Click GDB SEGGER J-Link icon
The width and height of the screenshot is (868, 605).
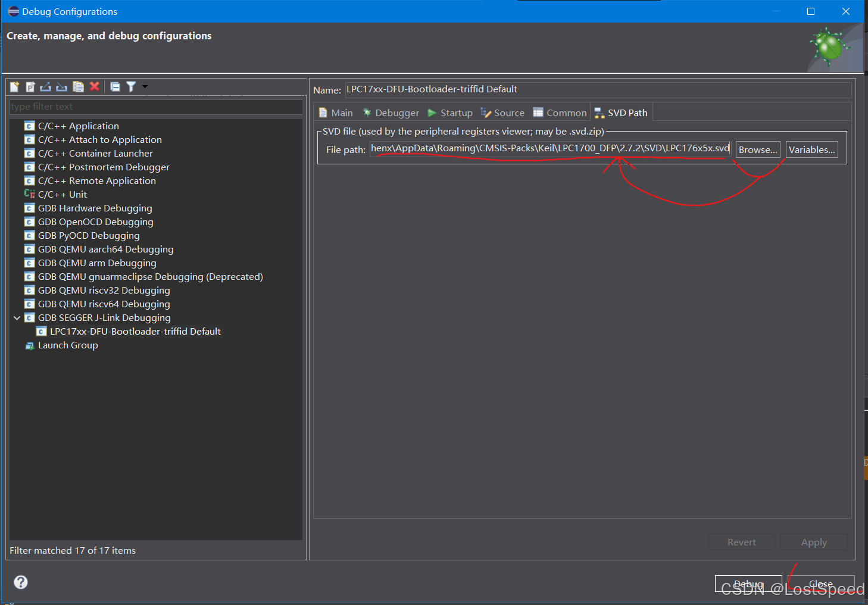[29, 318]
